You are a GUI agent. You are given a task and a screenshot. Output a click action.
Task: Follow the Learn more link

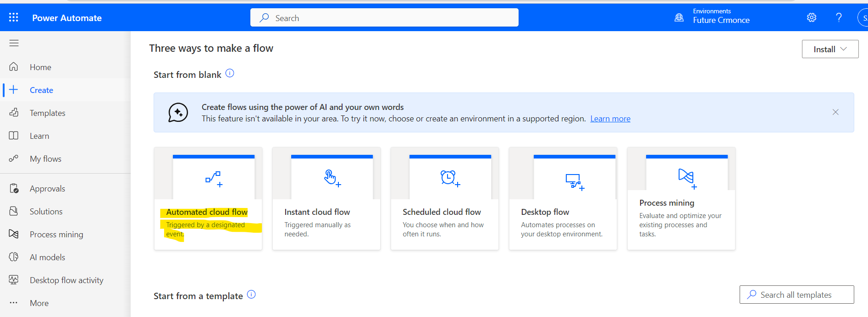(x=610, y=119)
